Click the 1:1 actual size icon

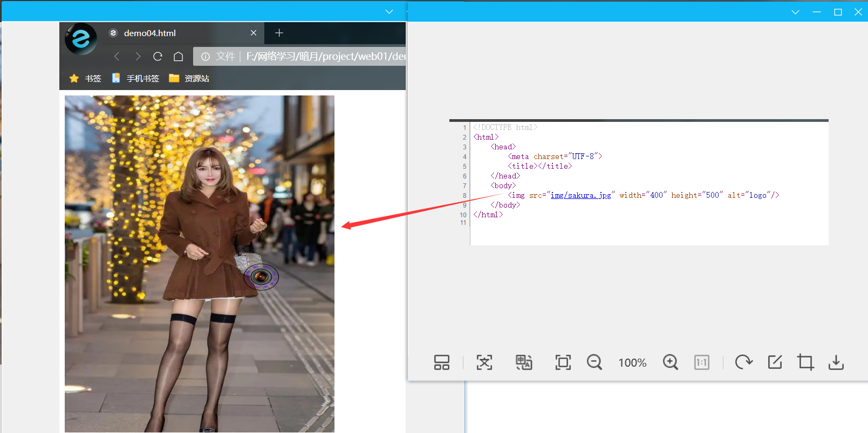pyautogui.click(x=702, y=362)
